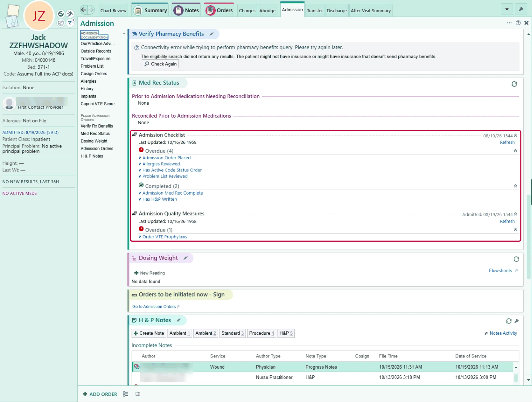532x402 pixels.
Task: Collapse the Overdue (4) checklist group
Action: pos(515,151)
